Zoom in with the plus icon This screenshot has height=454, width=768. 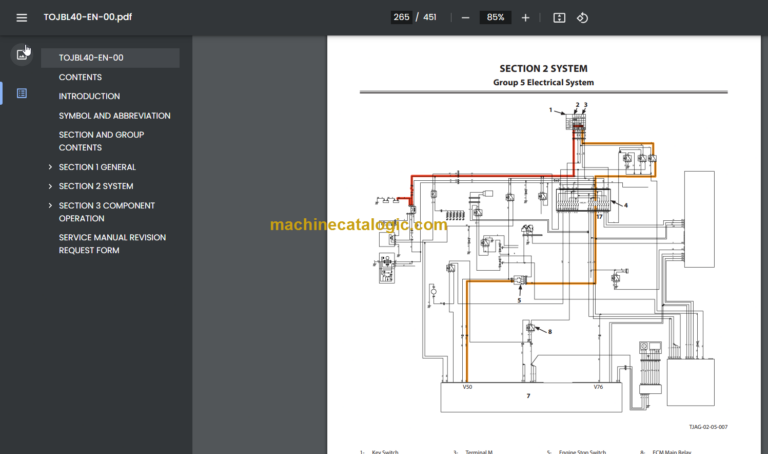(x=526, y=17)
